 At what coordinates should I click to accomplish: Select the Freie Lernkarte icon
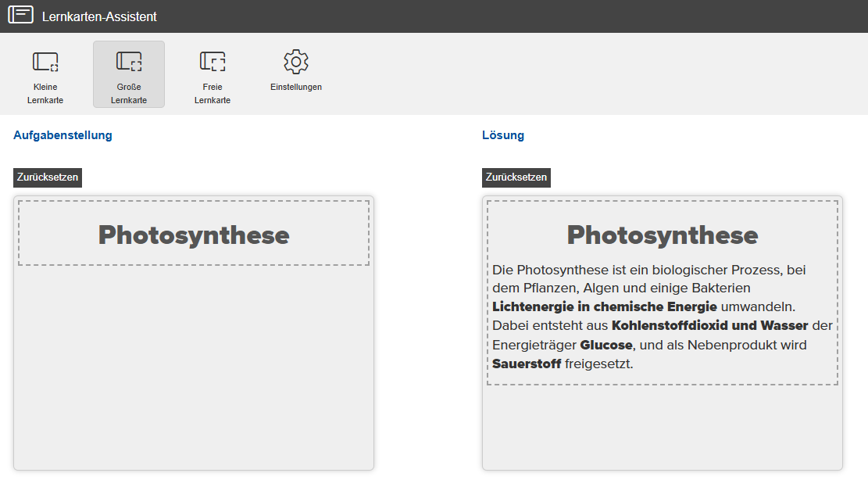(x=213, y=62)
